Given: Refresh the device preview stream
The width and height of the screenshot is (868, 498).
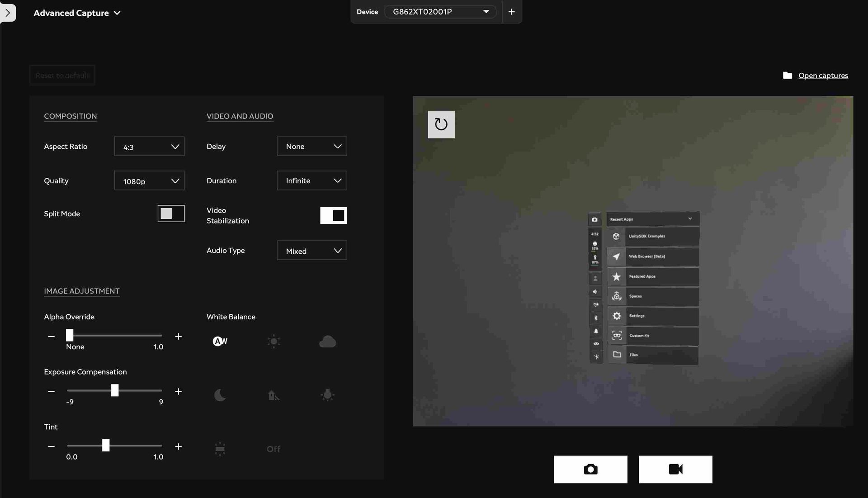Looking at the screenshot, I should (441, 124).
